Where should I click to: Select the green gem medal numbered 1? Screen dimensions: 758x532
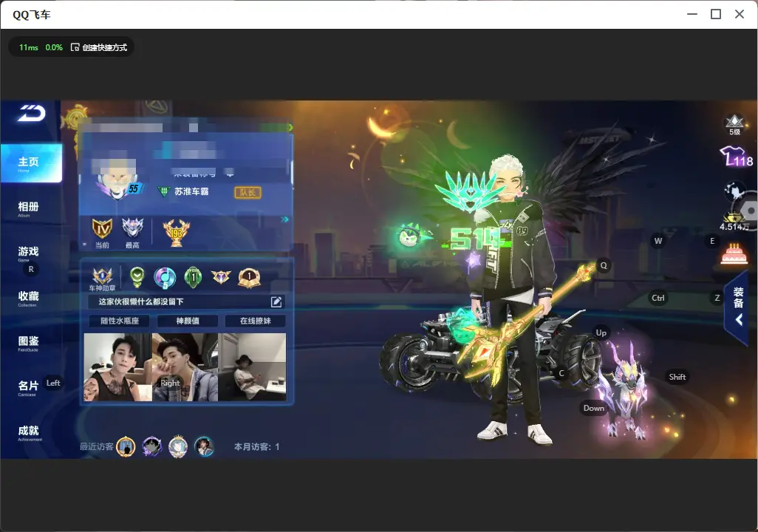click(x=193, y=277)
